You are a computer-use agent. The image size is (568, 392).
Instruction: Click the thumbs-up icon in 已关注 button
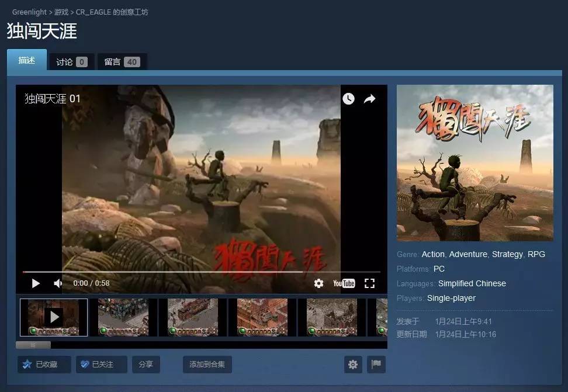pos(84,364)
